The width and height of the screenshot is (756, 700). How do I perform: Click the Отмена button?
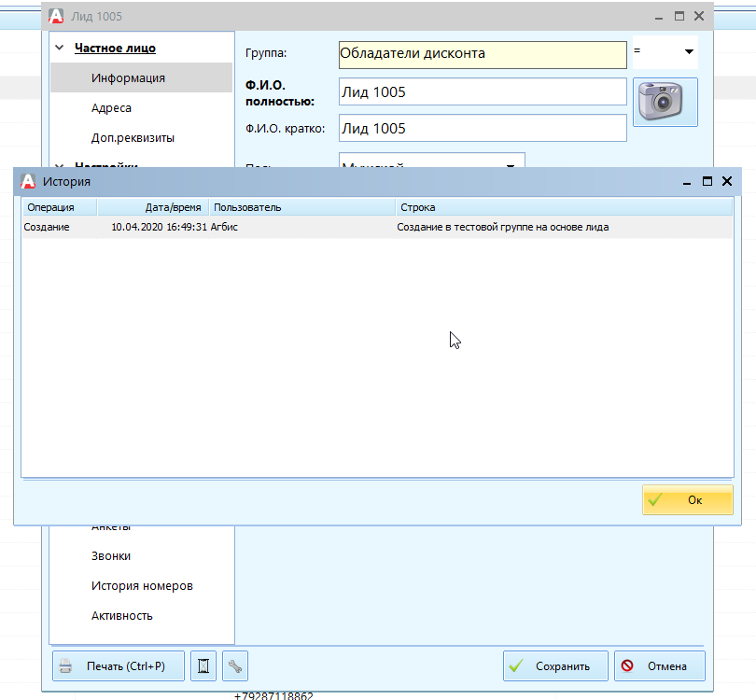[660, 665]
